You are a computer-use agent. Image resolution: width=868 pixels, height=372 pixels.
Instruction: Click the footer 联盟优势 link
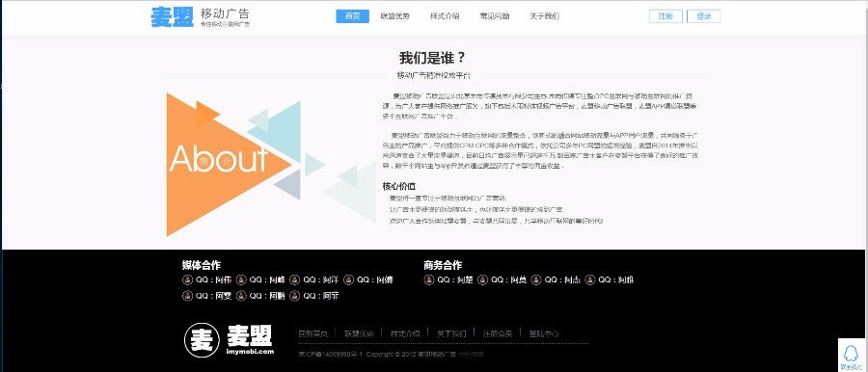point(360,333)
